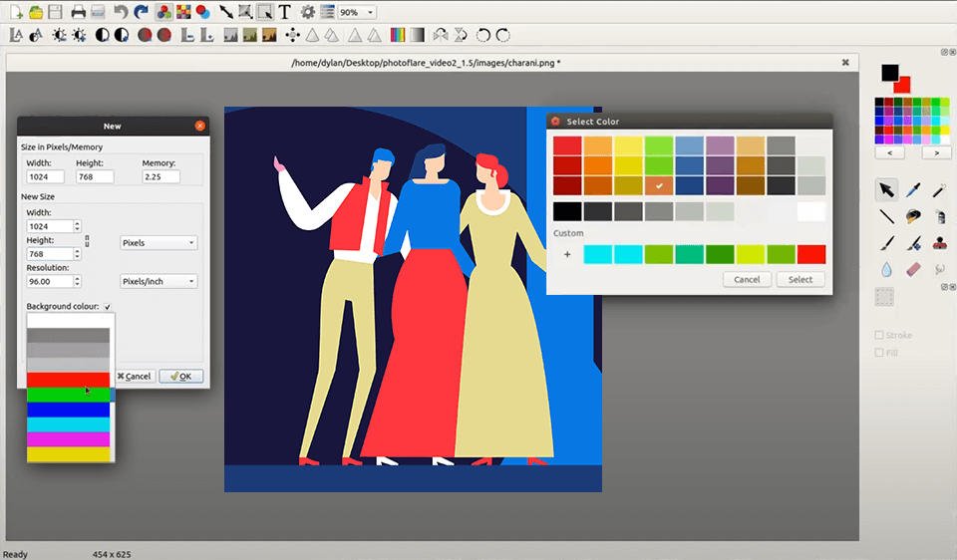Select the Eraser tool
Viewport: 957px width, 560px height.
click(x=912, y=269)
